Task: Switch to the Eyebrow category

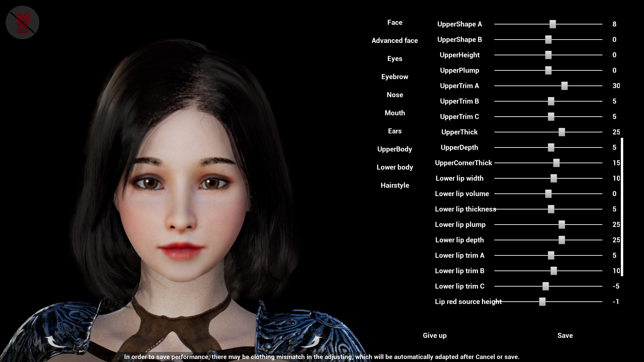Action: [395, 77]
